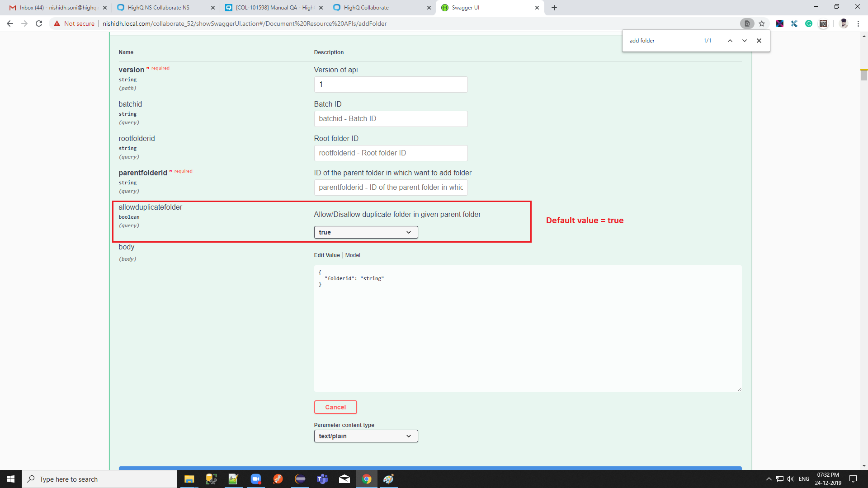Click the Cancel button
The height and width of the screenshot is (488, 868).
[335, 407]
